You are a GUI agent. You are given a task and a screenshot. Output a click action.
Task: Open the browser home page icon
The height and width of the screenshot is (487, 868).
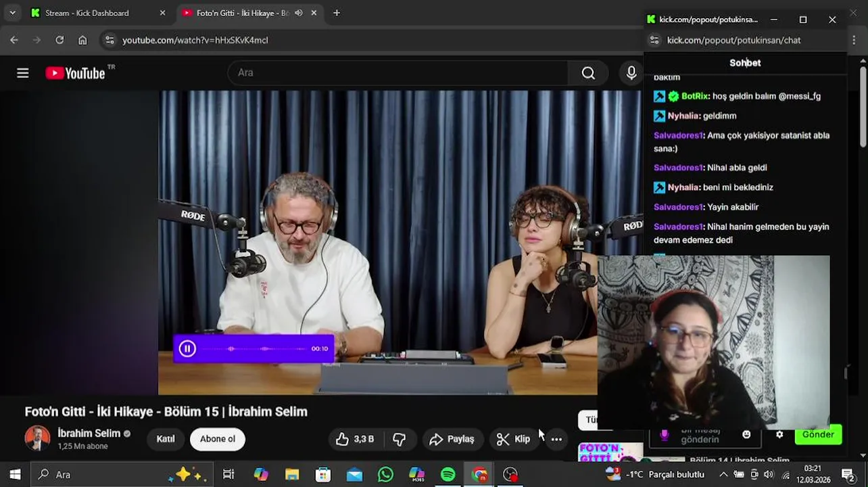[82, 40]
